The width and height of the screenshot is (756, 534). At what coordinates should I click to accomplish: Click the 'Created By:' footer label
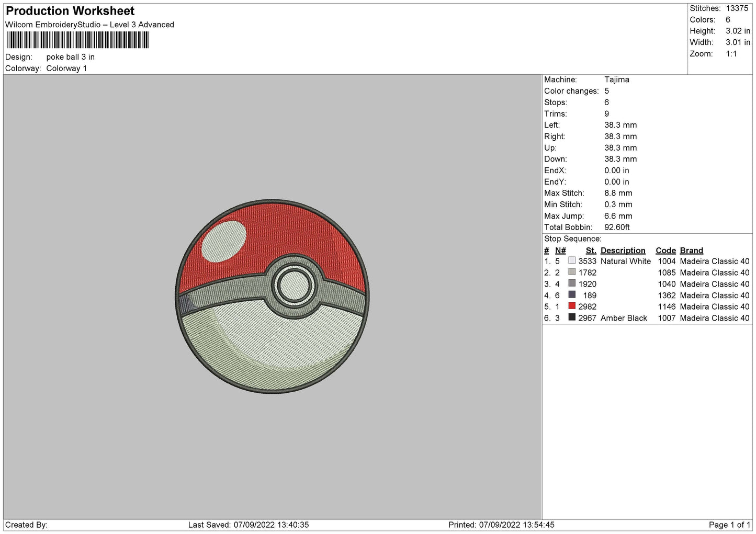pos(26,525)
